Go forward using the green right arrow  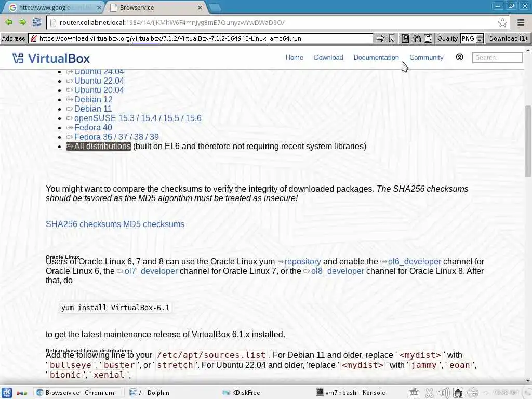pos(23,22)
